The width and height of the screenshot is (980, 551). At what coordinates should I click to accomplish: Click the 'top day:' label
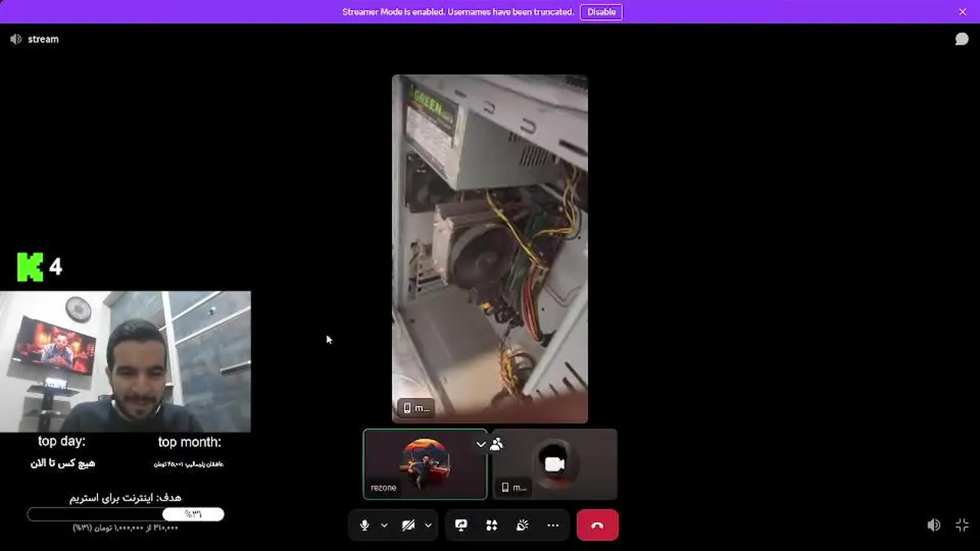pos(62,442)
